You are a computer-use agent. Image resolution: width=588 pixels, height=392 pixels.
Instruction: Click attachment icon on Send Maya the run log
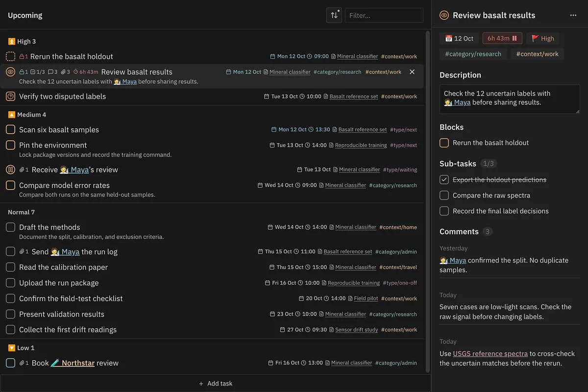22,252
